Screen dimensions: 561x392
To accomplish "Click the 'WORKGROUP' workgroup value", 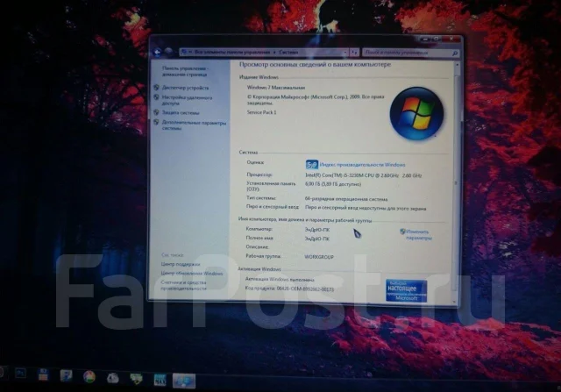I will click(x=319, y=257).
